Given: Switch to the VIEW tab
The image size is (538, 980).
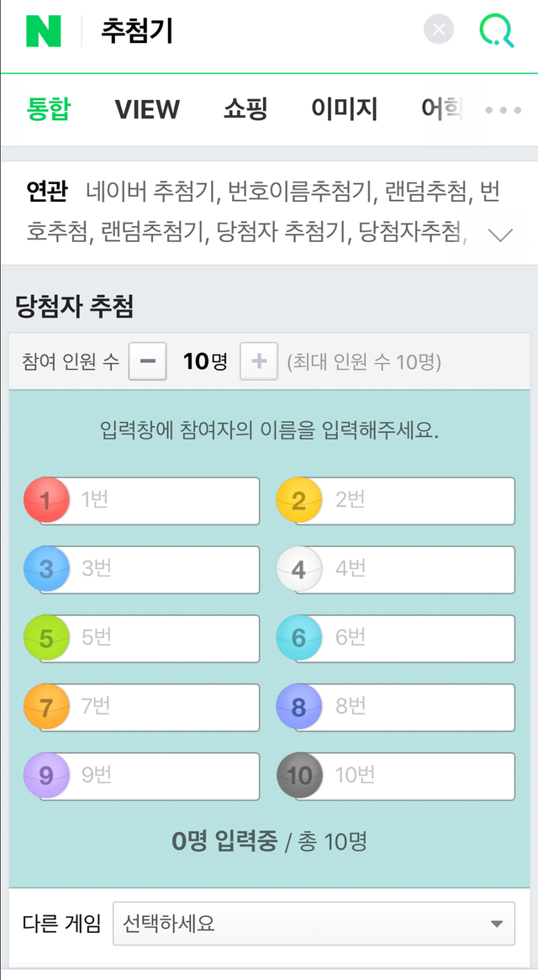Looking at the screenshot, I should pos(147,109).
